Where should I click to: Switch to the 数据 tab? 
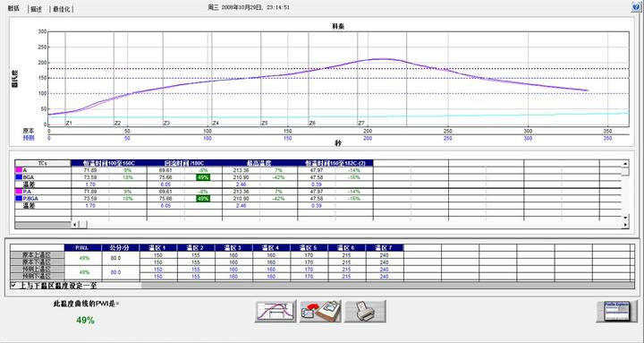pyautogui.click(x=13, y=8)
